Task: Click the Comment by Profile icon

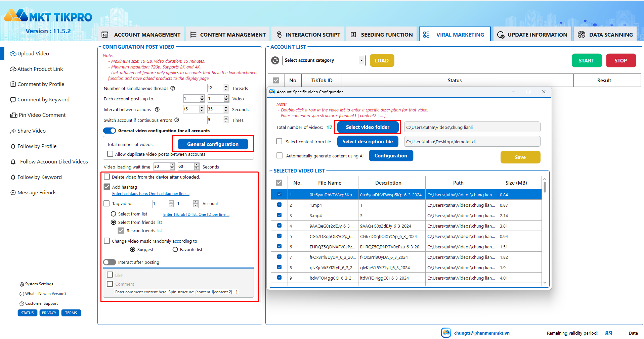Action: [x=13, y=84]
